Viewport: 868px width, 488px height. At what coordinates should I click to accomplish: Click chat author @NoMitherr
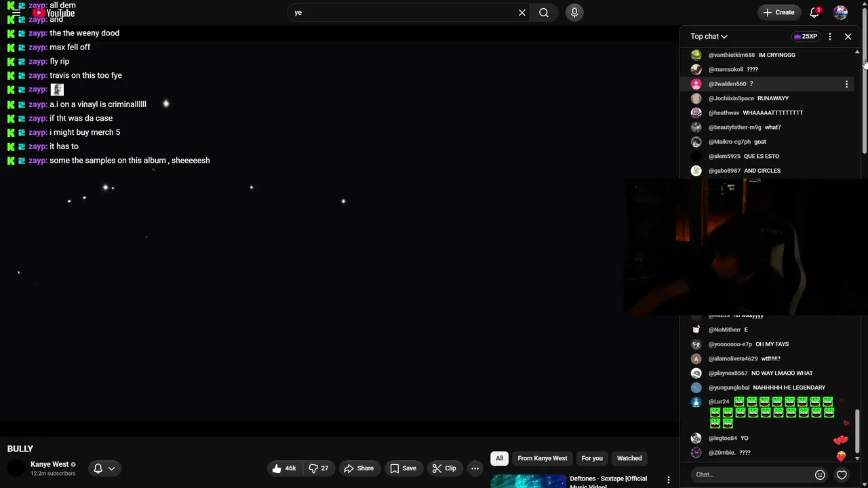click(x=725, y=330)
